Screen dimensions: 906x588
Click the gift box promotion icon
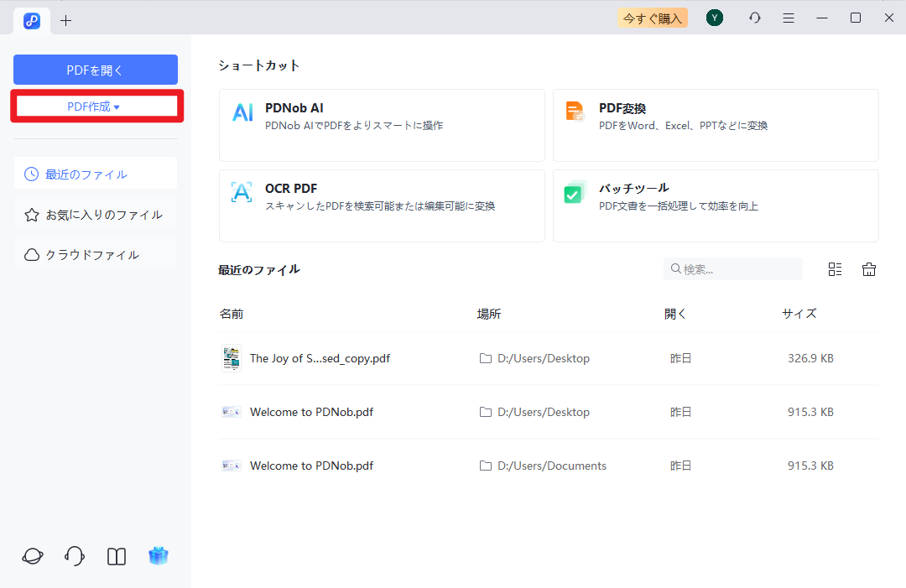[x=159, y=555]
